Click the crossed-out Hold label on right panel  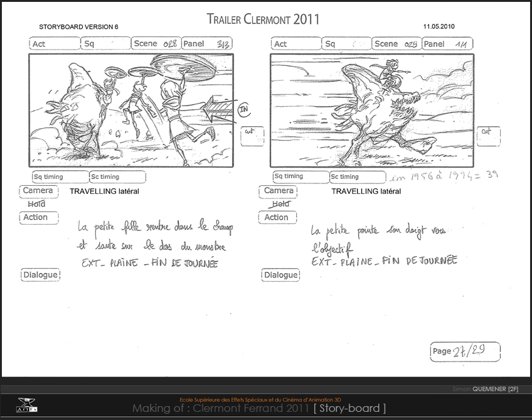click(280, 204)
